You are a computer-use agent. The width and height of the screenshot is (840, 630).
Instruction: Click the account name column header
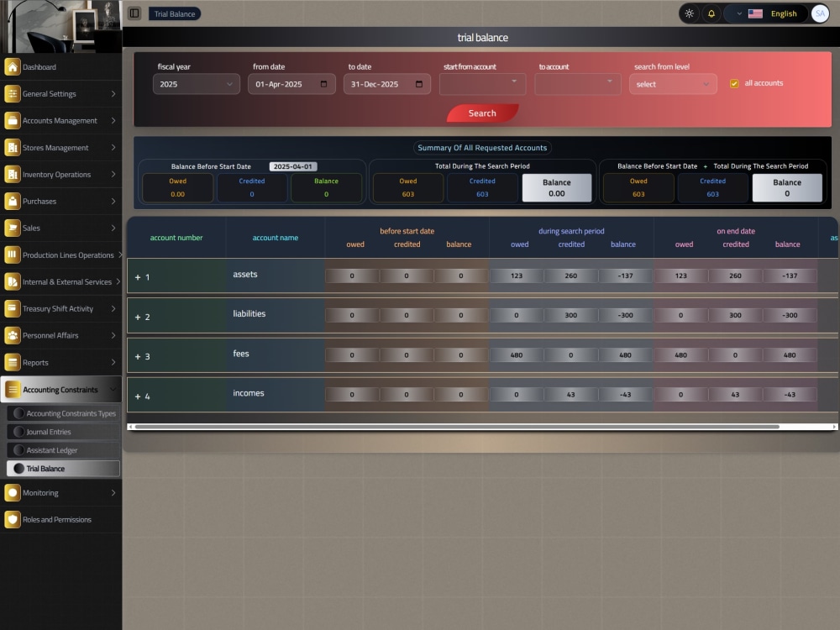(x=276, y=238)
